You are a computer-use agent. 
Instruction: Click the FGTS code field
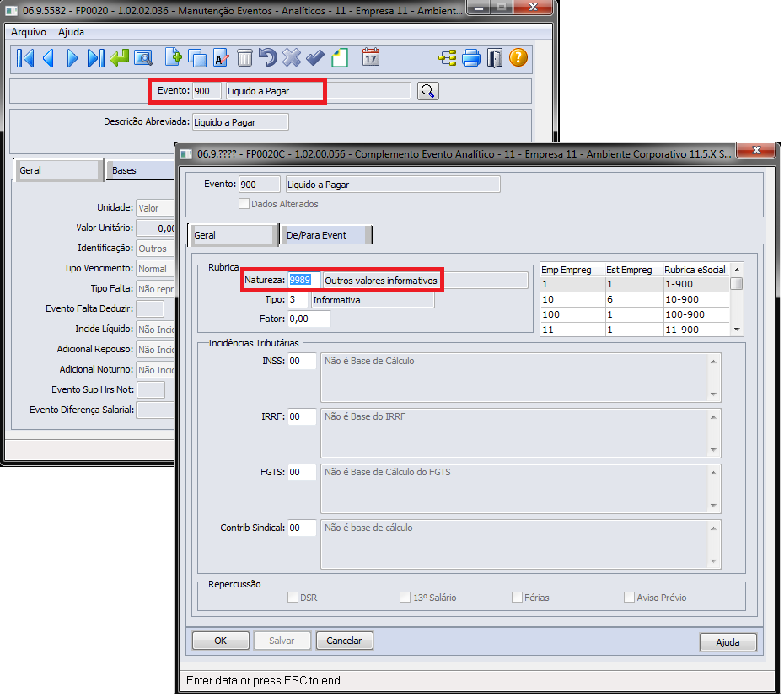pos(302,472)
